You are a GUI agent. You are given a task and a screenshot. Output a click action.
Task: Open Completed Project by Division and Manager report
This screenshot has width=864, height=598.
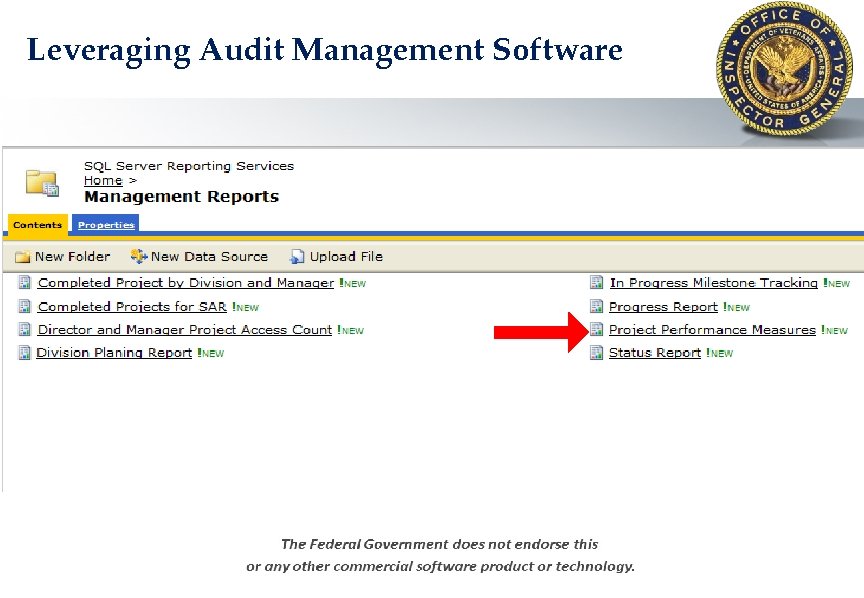coord(186,283)
